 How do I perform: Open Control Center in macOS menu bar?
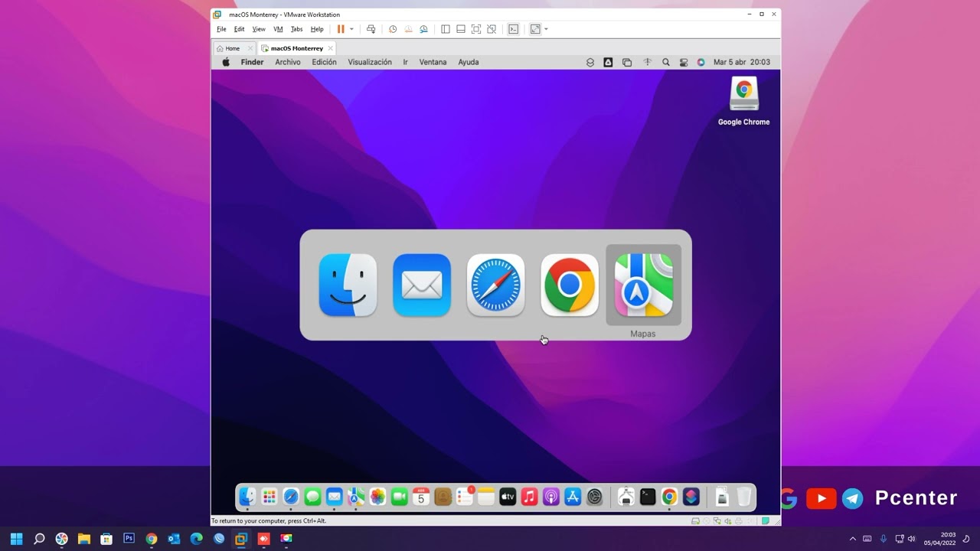tap(684, 62)
